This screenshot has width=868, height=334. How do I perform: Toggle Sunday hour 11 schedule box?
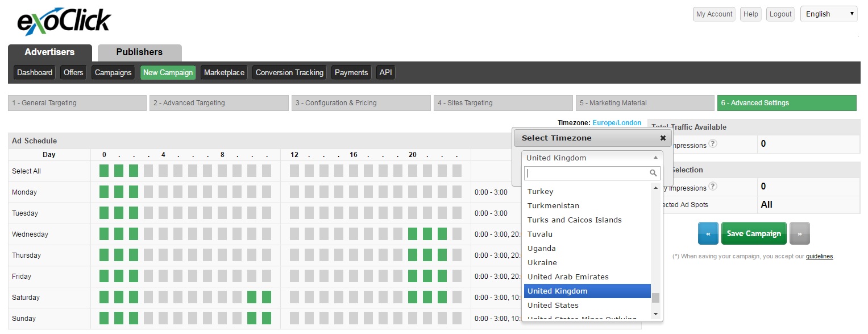267,318
